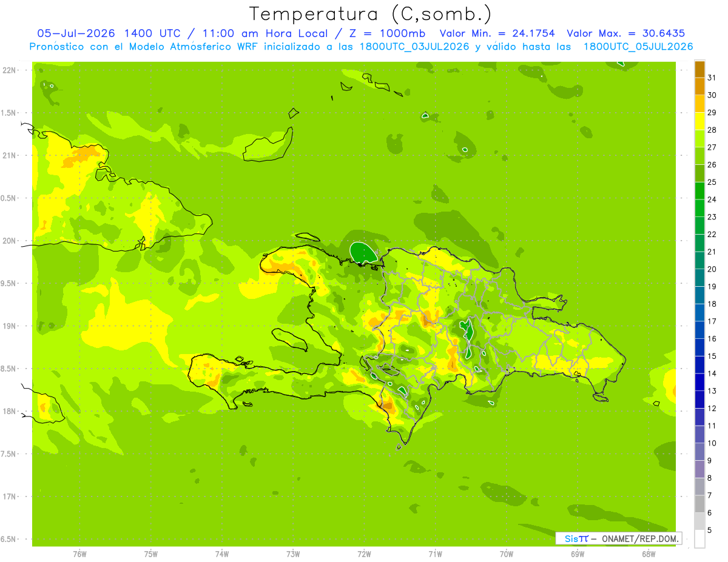Click the '76W' longitude axis label
The height and width of the screenshot is (562, 728).
(79, 554)
